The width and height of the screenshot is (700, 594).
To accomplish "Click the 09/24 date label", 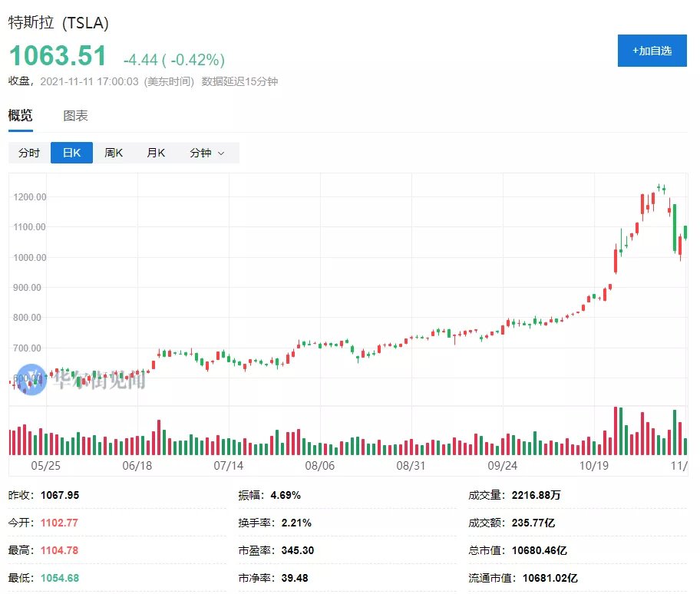I will pyautogui.click(x=502, y=466).
